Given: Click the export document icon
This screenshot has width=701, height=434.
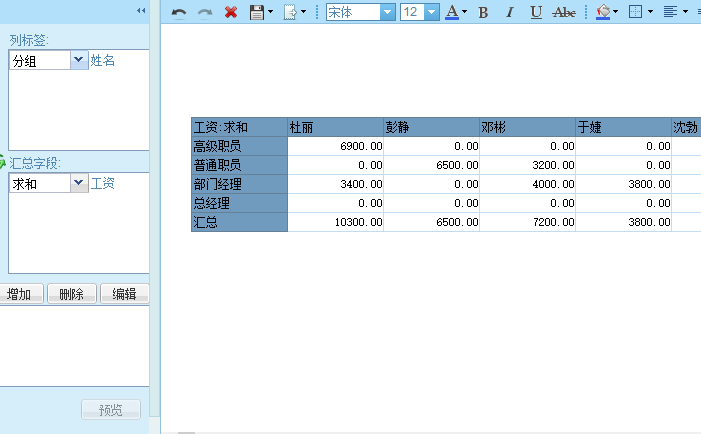Looking at the screenshot, I should pos(290,12).
